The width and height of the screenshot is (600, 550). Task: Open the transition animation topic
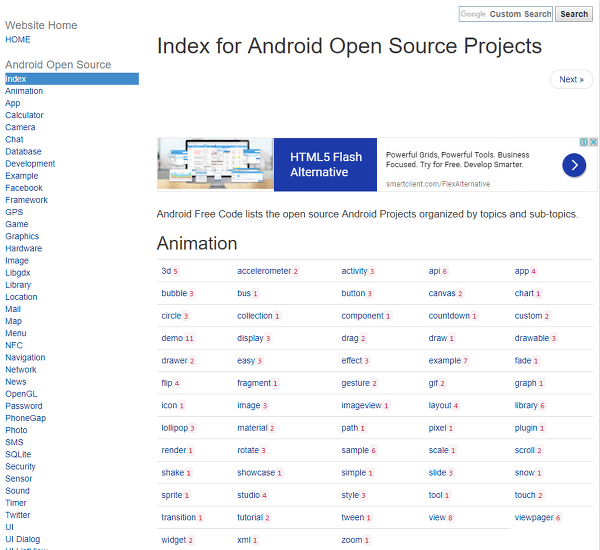179,517
